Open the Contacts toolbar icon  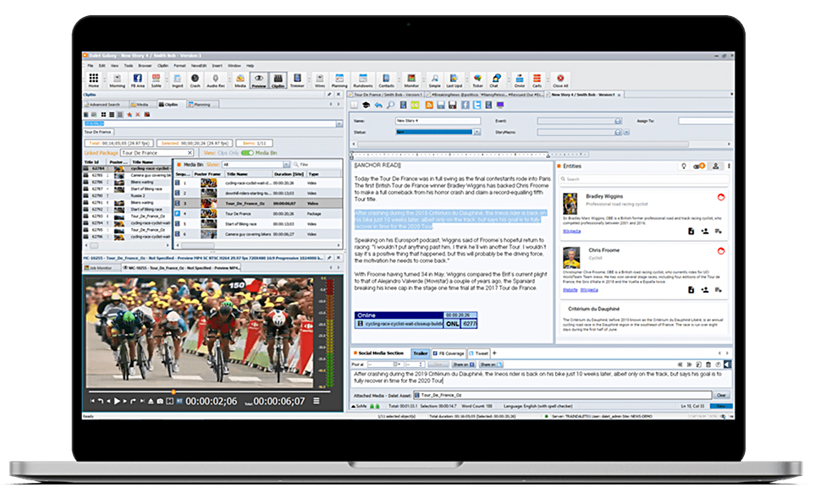tap(386, 80)
